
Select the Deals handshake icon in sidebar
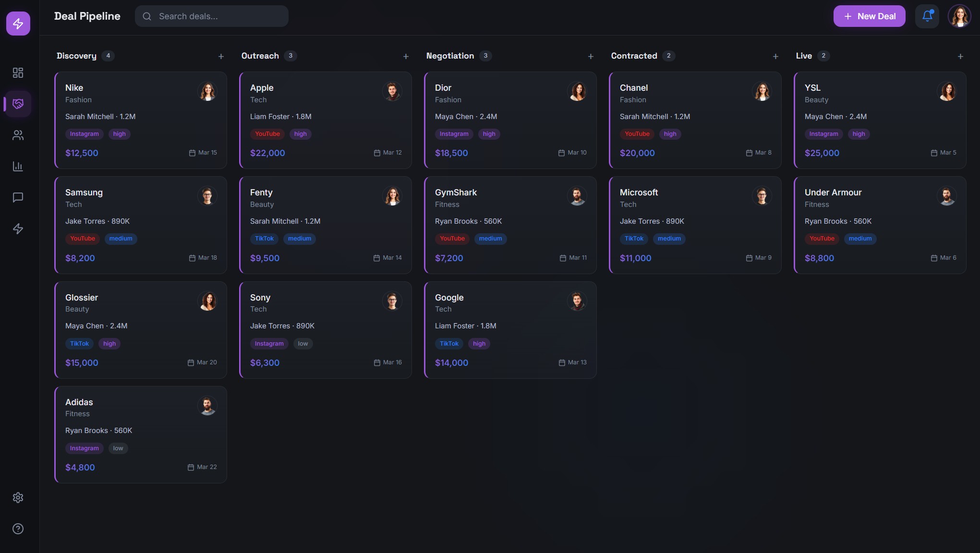coord(18,104)
